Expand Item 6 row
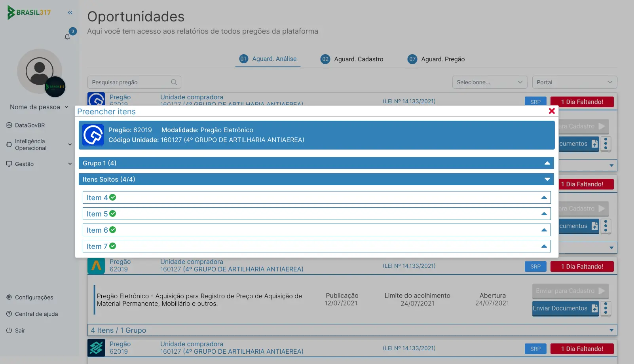The width and height of the screenshot is (634, 364). (x=544, y=230)
